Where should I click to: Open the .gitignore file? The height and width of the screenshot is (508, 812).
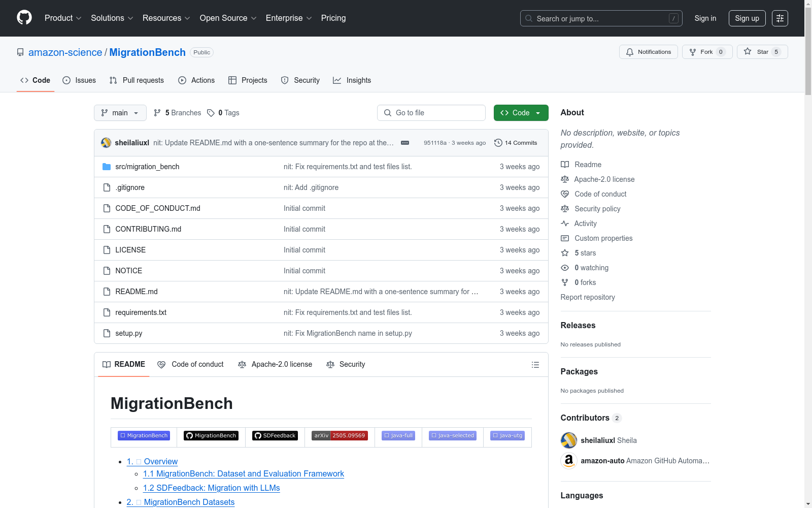(x=130, y=187)
